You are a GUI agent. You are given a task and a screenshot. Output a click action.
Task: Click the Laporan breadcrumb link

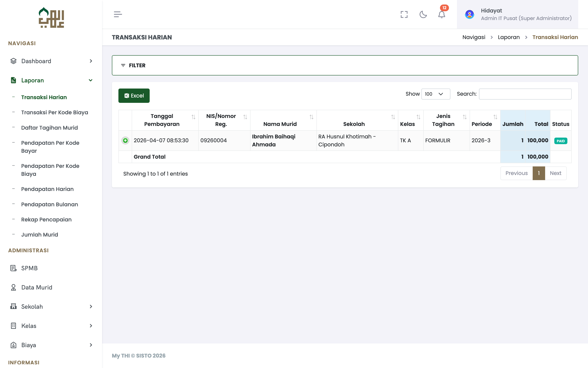(509, 37)
